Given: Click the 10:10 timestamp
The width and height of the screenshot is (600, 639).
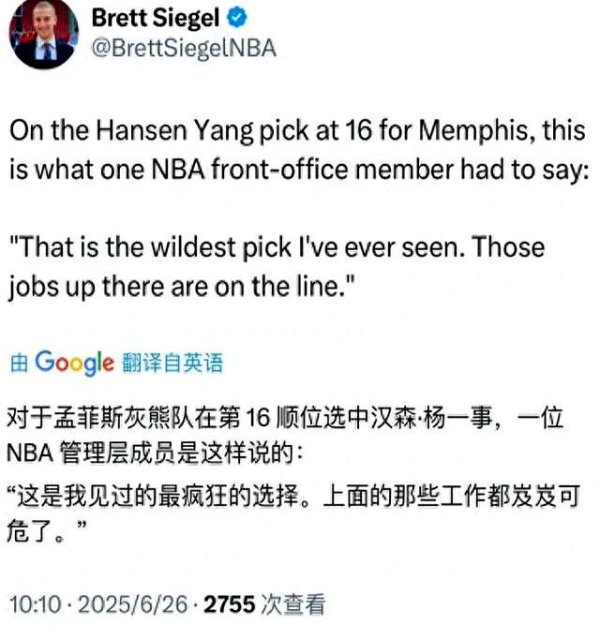Looking at the screenshot, I should (35, 604).
